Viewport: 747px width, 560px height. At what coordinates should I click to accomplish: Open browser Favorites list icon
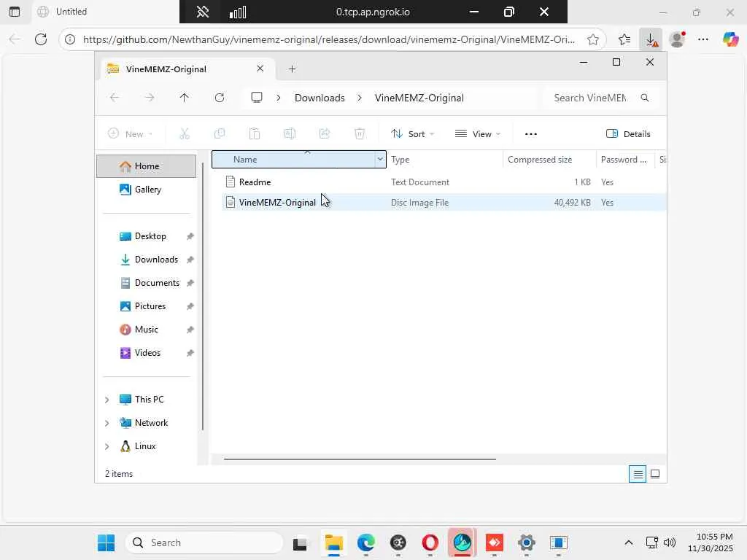click(624, 39)
